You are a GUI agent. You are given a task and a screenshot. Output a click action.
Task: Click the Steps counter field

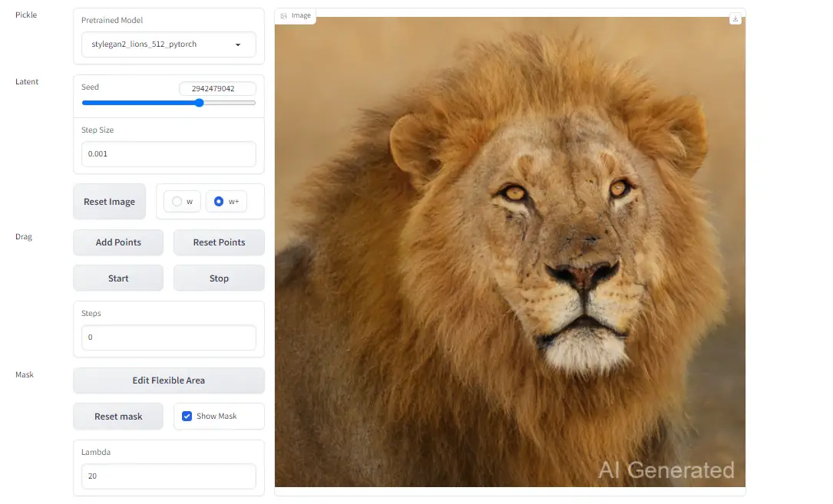168,337
